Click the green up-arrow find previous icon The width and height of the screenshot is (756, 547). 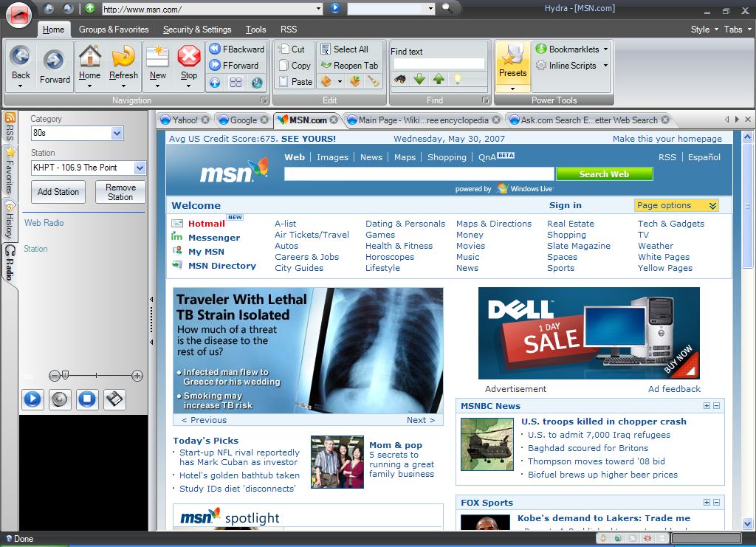pos(439,79)
